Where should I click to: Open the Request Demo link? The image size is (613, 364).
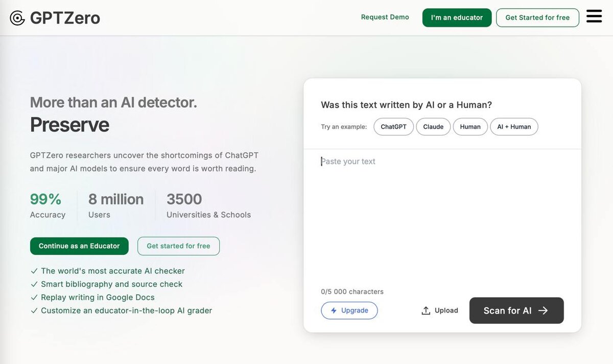(x=385, y=17)
